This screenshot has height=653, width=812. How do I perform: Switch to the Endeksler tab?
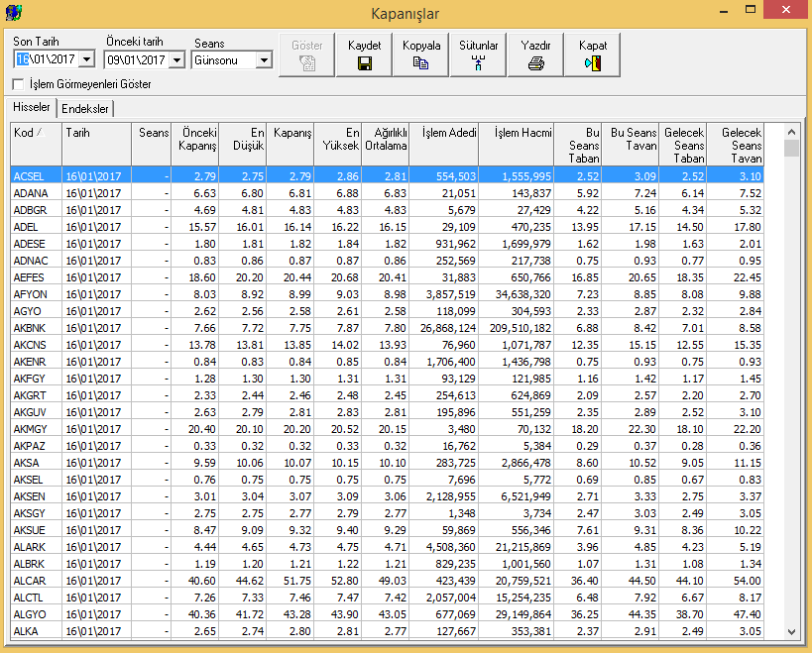coord(85,109)
